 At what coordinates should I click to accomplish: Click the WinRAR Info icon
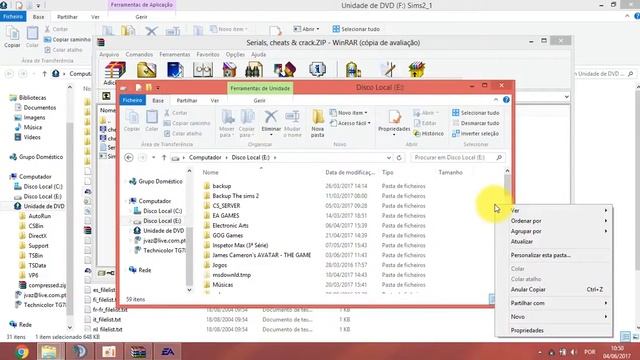[x=317, y=70]
